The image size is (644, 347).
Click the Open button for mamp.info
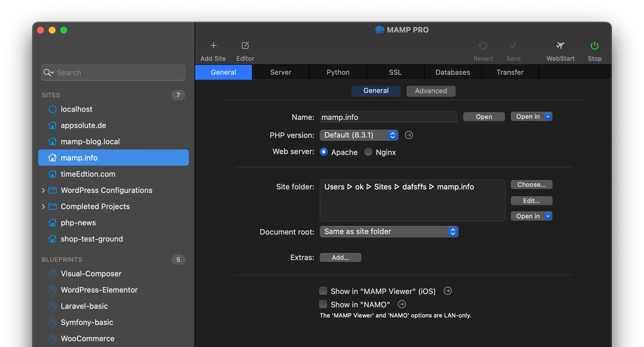coord(484,116)
